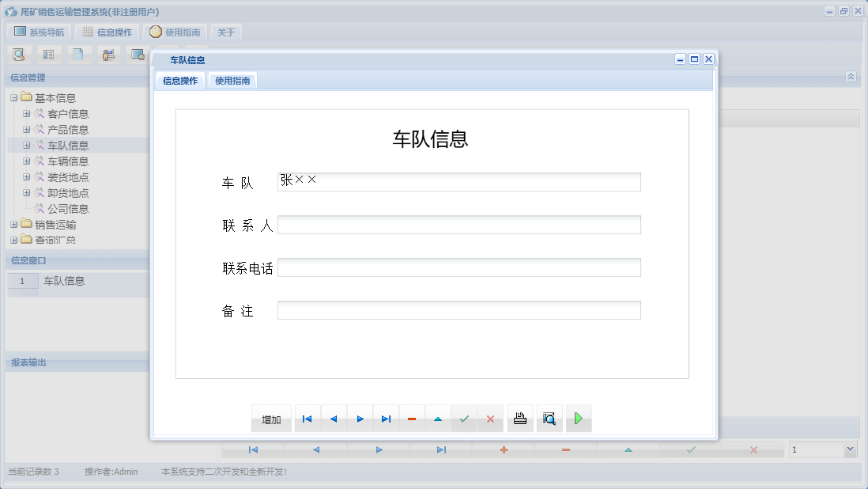Expand the 客户信息 tree node

(x=26, y=113)
